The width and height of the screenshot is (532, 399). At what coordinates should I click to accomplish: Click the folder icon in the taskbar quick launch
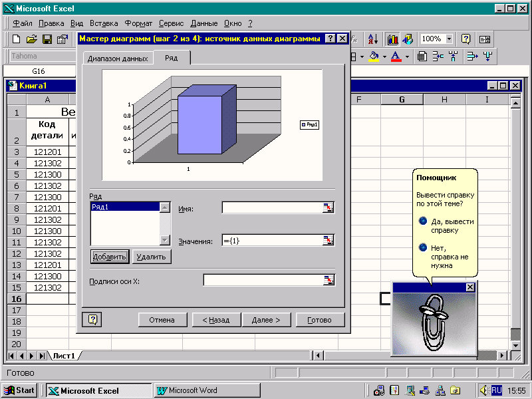[x=456, y=391]
